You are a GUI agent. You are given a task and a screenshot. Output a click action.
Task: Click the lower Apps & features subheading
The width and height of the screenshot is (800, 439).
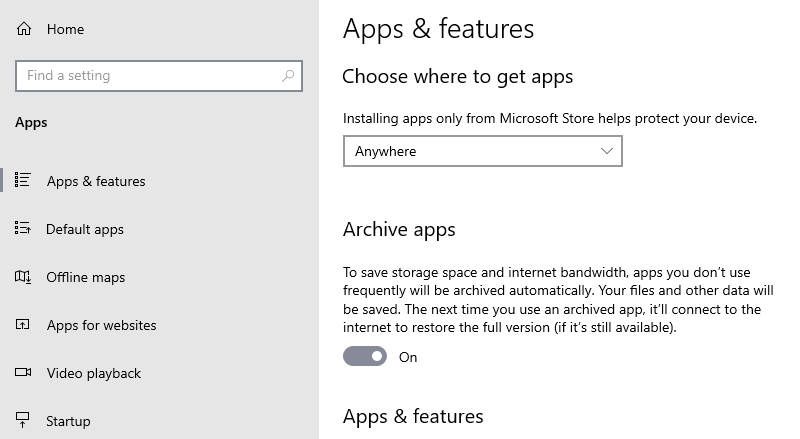pos(413,417)
